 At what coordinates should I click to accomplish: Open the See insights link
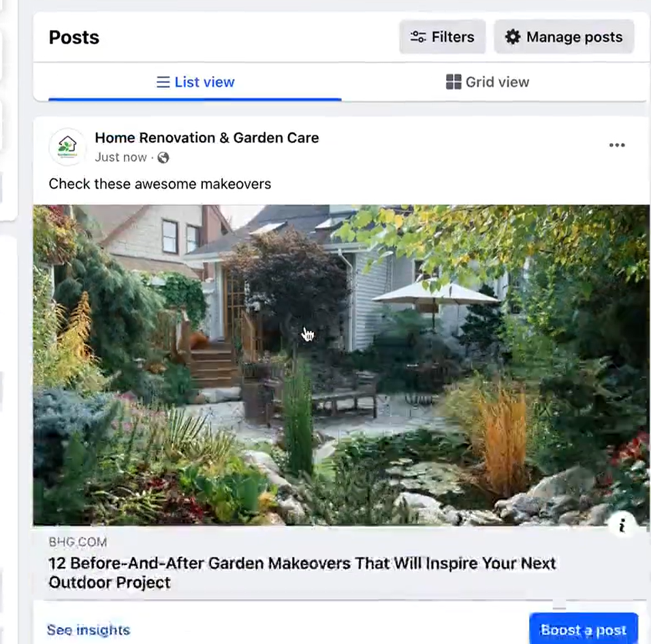coord(89,630)
